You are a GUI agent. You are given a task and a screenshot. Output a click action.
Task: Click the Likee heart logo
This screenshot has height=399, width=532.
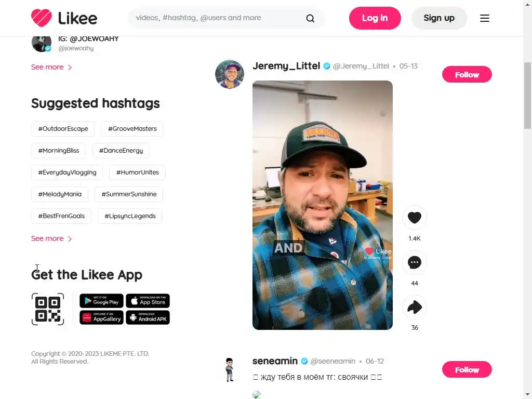42,18
